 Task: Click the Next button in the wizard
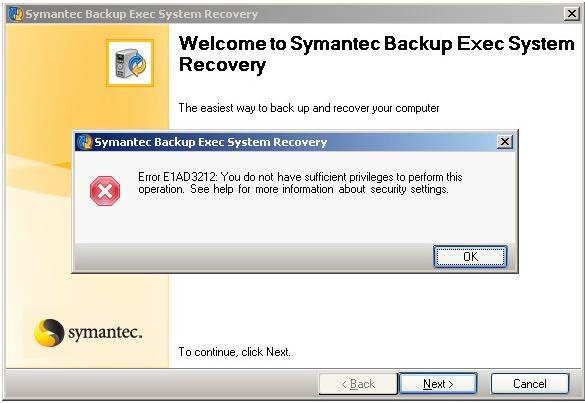click(438, 384)
